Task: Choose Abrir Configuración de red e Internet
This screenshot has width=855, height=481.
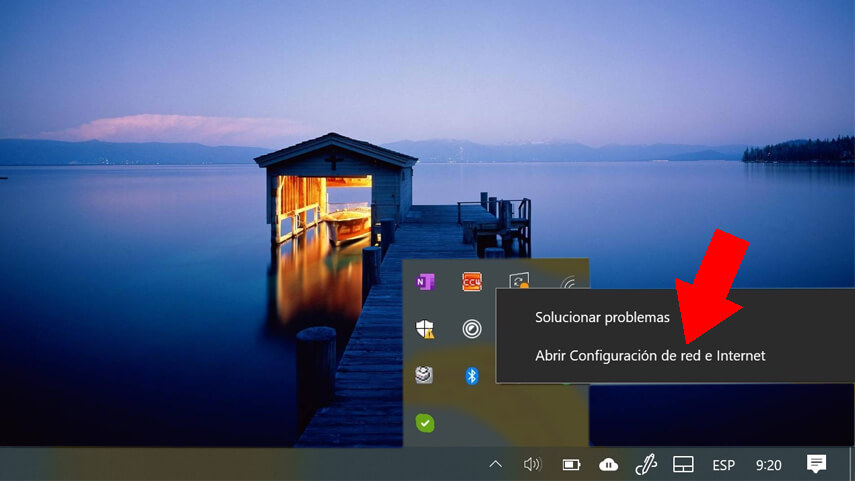Action: [x=650, y=356]
